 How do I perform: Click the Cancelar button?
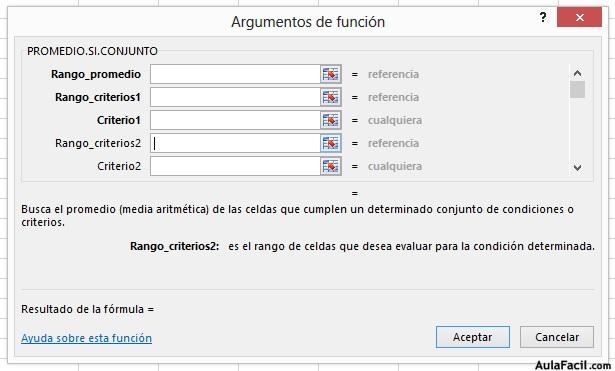click(557, 337)
